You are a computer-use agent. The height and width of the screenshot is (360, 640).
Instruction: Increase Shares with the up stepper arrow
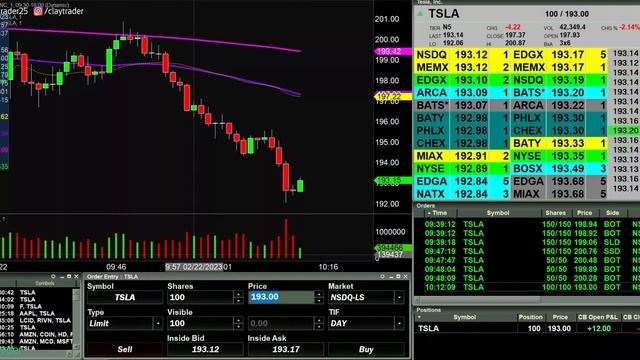click(x=238, y=294)
